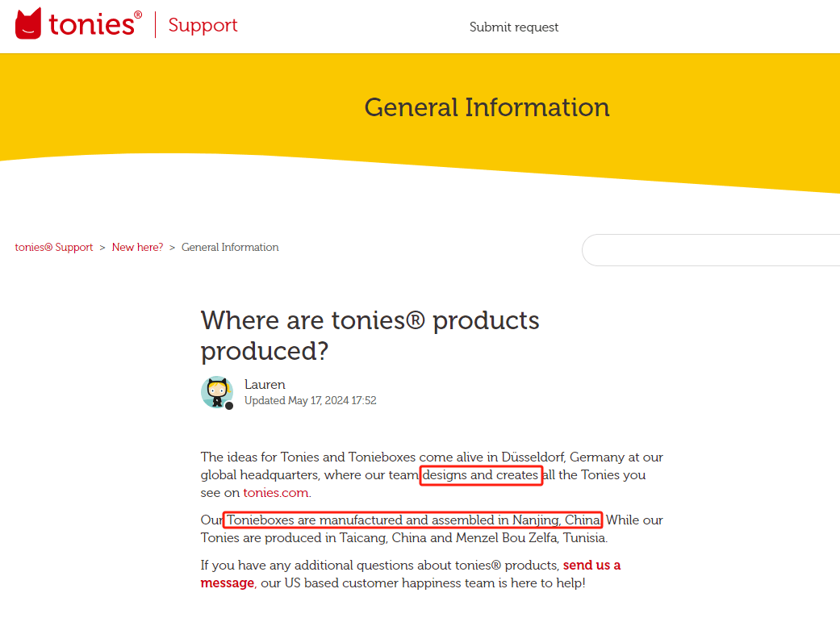
Task: Click the highlighted designs and creates text
Action: pyautogui.click(x=481, y=475)
